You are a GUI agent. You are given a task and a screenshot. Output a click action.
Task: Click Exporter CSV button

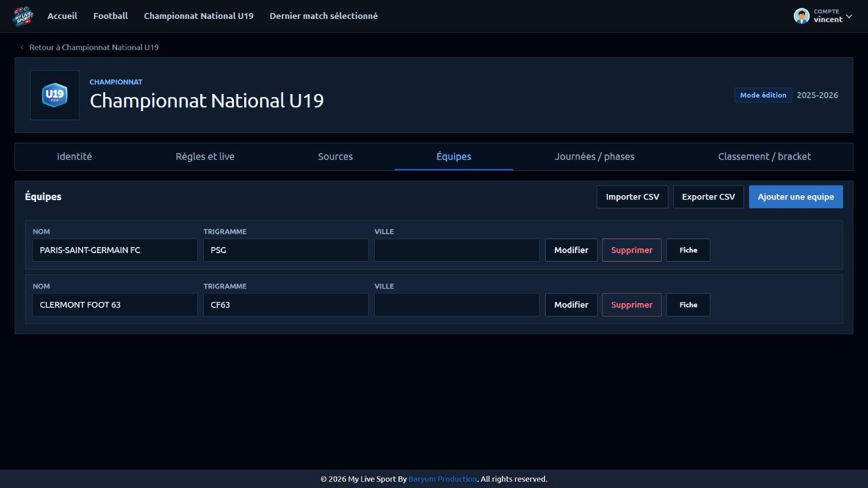point(709,197)
